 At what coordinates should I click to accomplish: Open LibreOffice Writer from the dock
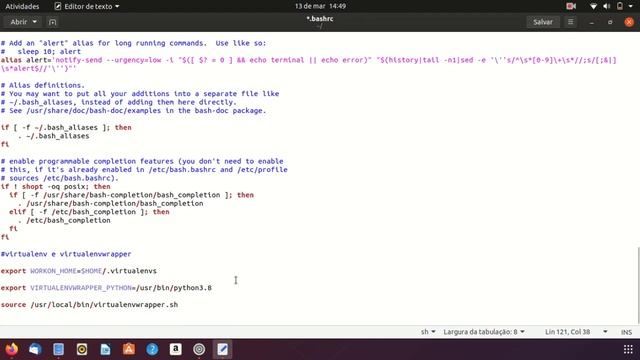[105, 349]
